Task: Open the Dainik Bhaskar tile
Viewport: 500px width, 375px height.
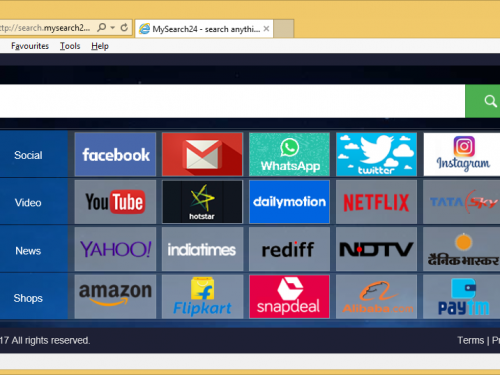Action: pos(462,249)
